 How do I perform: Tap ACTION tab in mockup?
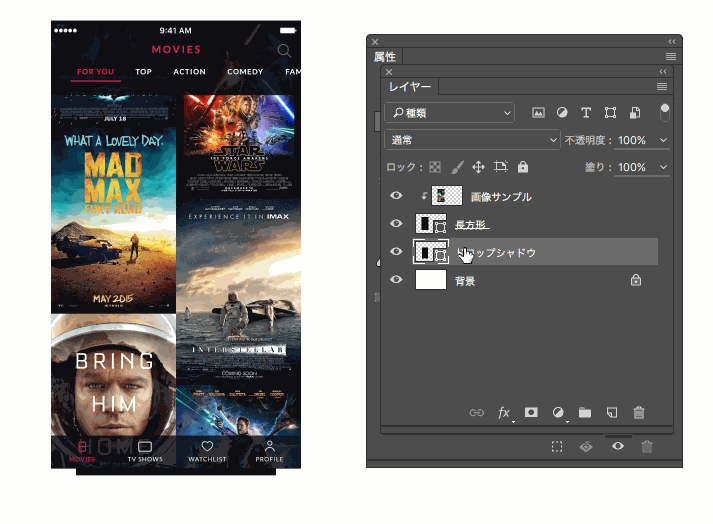(x=190, y=72)
